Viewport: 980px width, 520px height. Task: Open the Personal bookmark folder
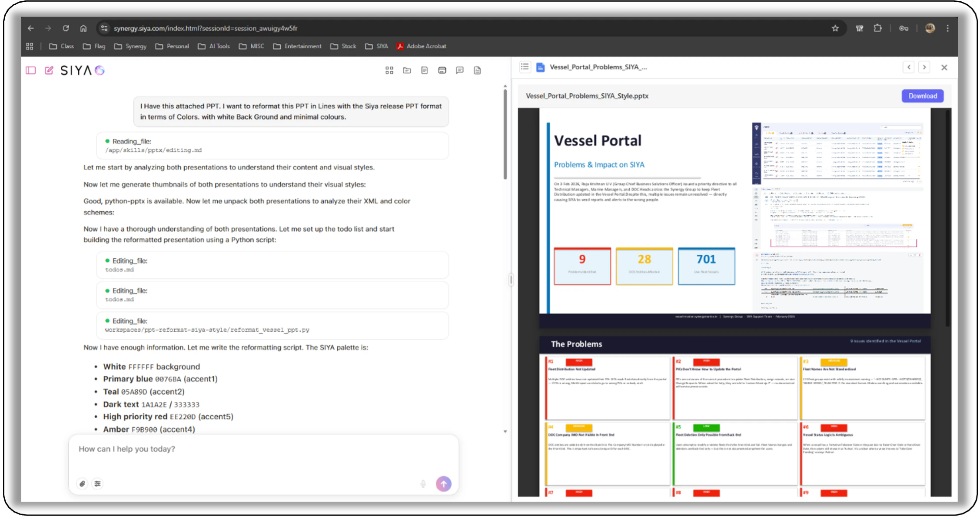point(172,46)
